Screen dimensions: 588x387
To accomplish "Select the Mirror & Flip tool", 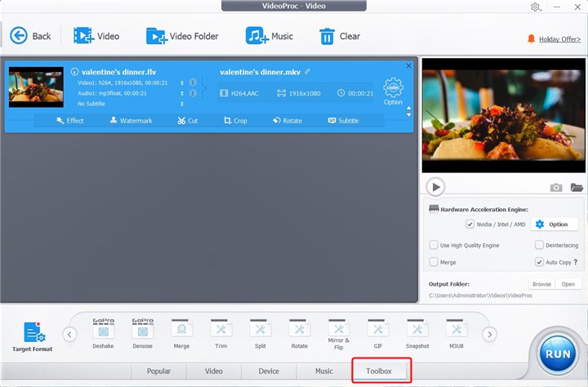I will point(339,334).
